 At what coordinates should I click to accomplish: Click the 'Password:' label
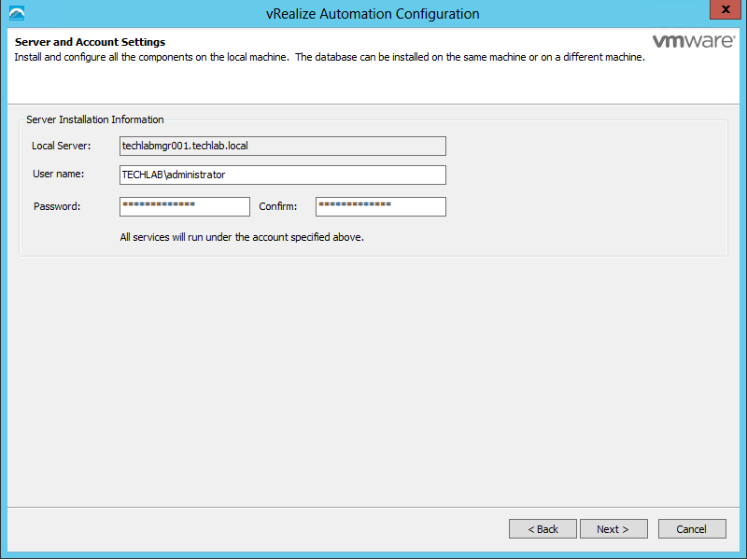coord(57,206)
